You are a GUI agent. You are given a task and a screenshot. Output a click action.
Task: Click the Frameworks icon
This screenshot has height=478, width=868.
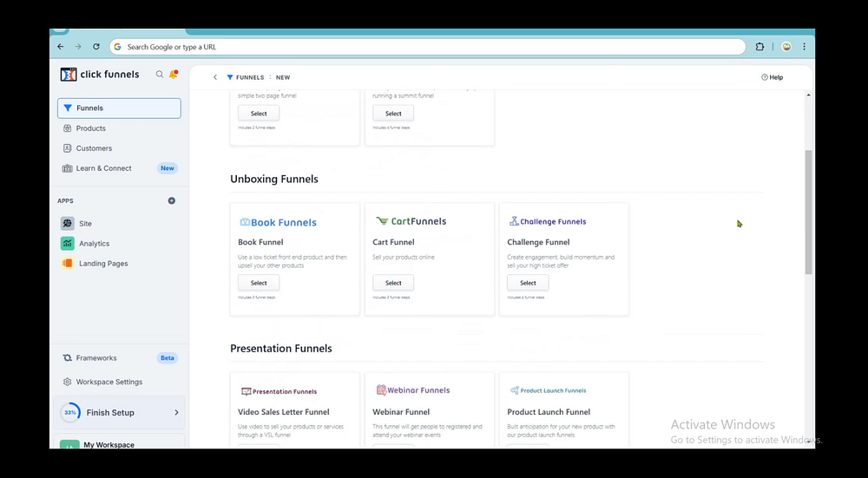point(68,358)
